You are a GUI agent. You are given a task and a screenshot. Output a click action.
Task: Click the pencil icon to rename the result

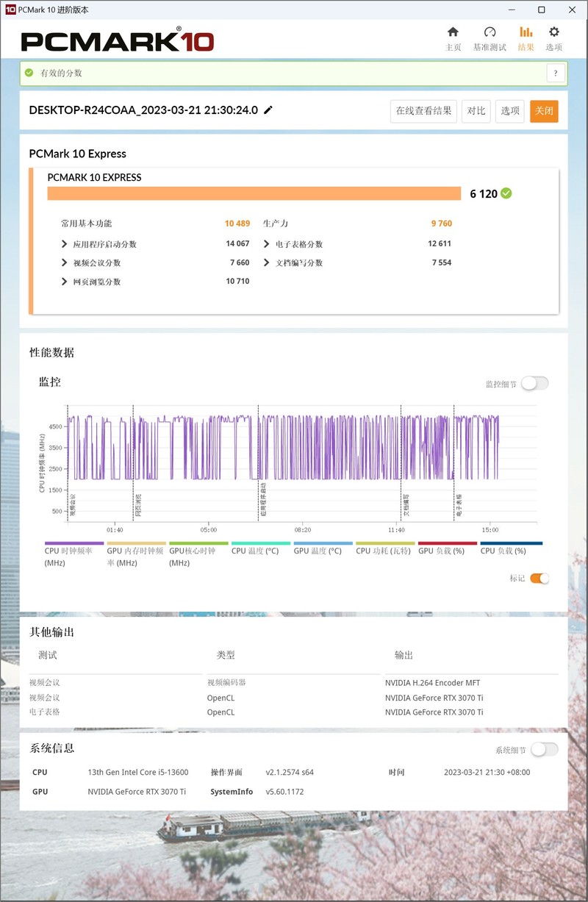[268, 109]
